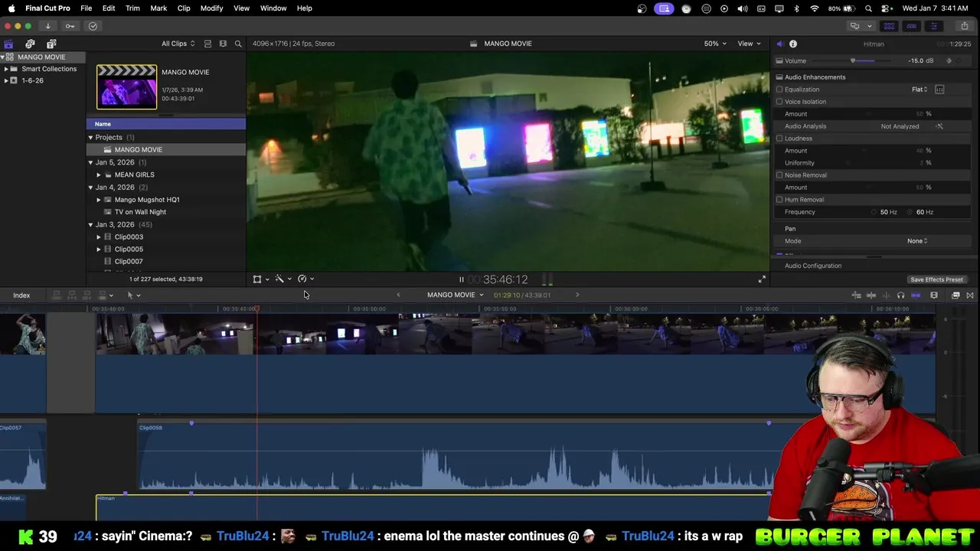The width and height of the screenshot is (980, 551).
Task: Open the Trim menu
Action: (132, 8)
